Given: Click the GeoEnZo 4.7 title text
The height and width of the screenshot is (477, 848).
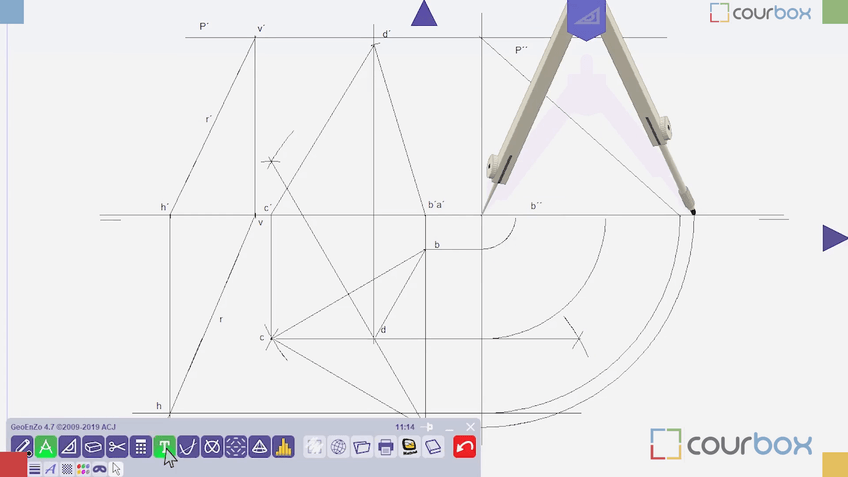Looking at the screenshot, I should (x=63, y=427).
